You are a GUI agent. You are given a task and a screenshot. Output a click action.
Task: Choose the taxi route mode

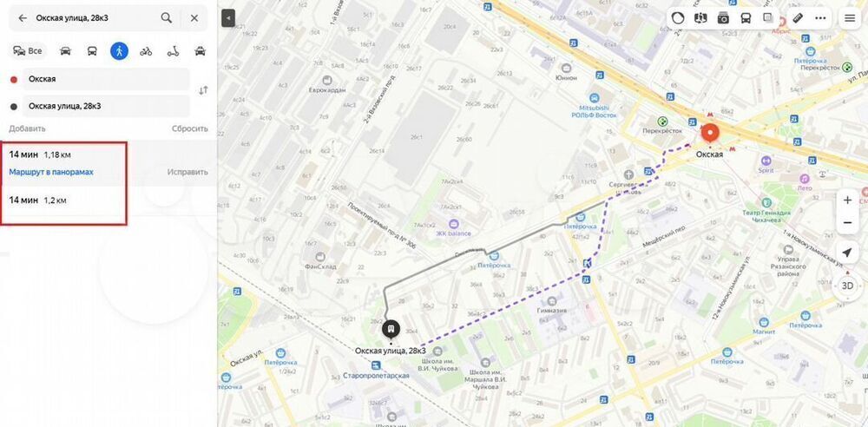click(x=200, y=51)
